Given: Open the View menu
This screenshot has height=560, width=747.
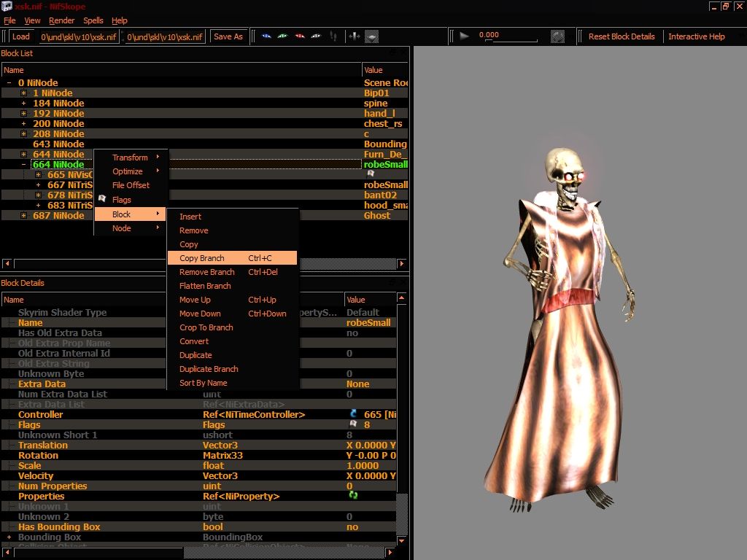Looking at the screenshot, I should click(x=32, y=20).
